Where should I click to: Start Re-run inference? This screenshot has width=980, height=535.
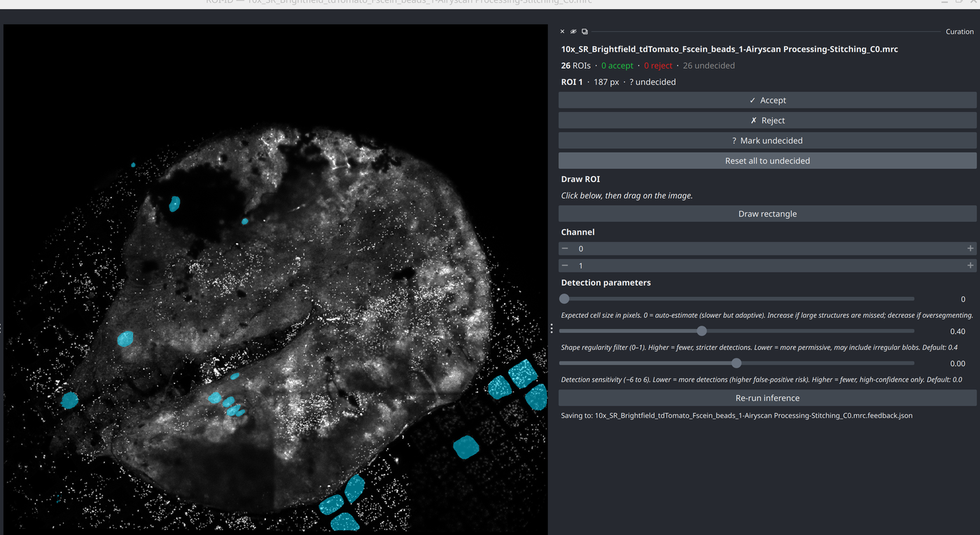tap(767, 398)
